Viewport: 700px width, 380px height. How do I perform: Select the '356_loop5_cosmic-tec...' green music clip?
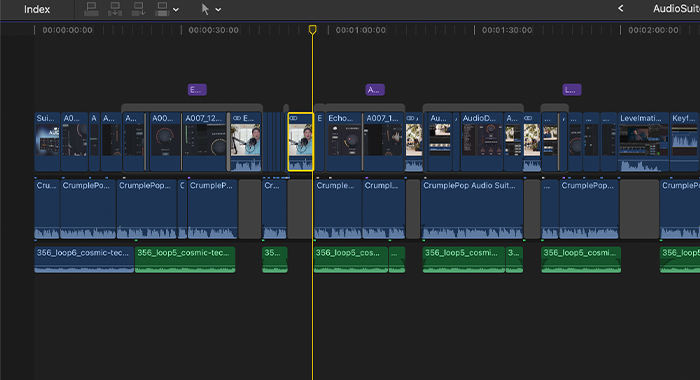tap(185, 259)
